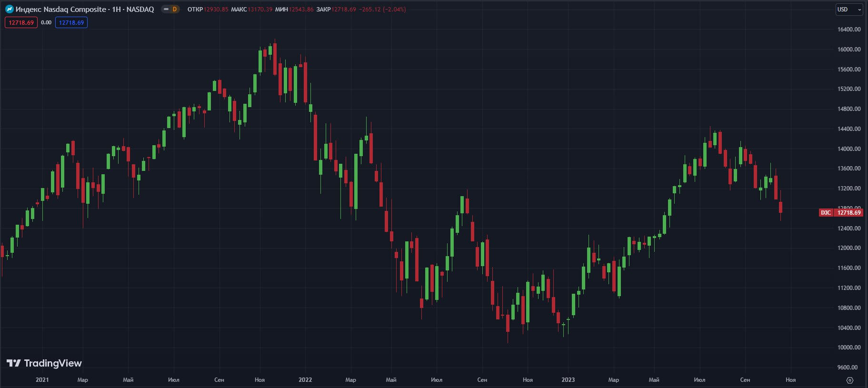The height and width of the screenshot is (388, 868).
Task: Click the Май time axis label after 2022
Action: pyautogui.click(x=391, y=380)
